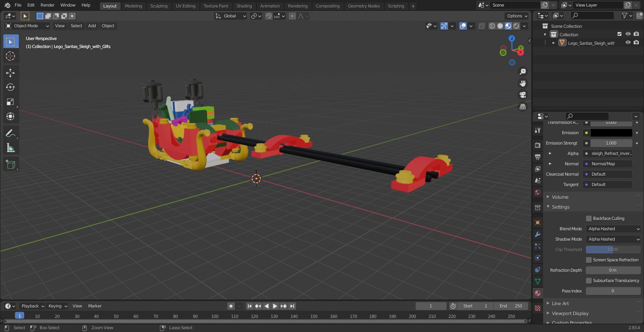This screenshot has height=332, width=644.
Task: Toggle show gizmo button
Action: [444, 26]
